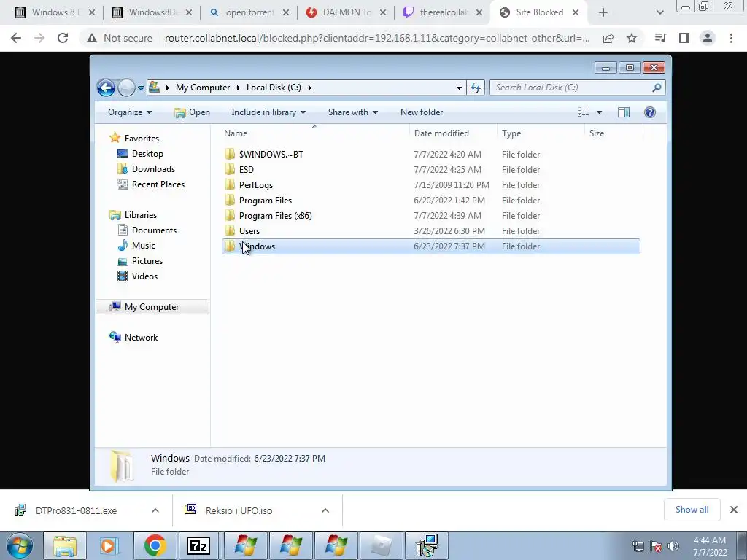Viewport: 747px width, 560px height.
Task: Open Libraries in the navigation pane
Action: (x=141, y=215)
